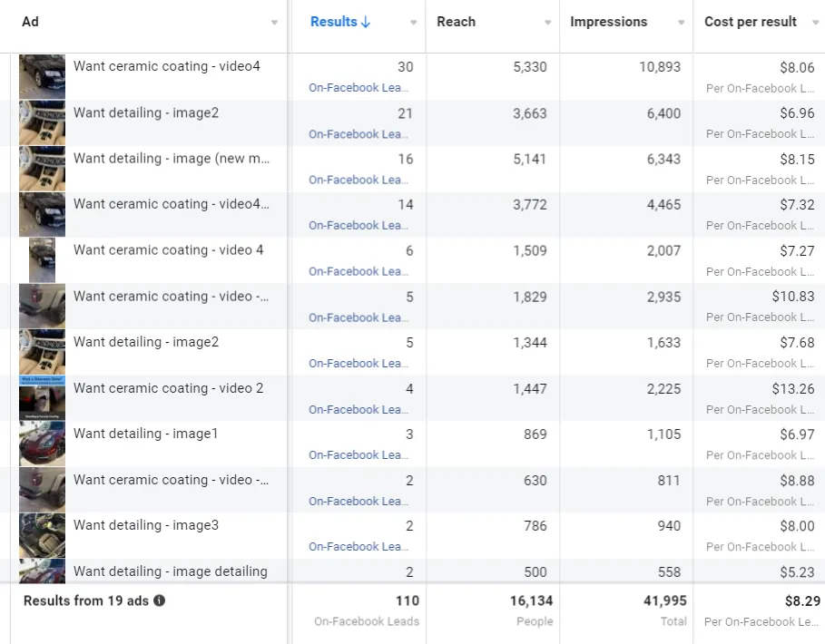Open thumbnail of Want ceramic coating - video4
The width and height of the screenshot is (825, 644).
pos(43,76)
